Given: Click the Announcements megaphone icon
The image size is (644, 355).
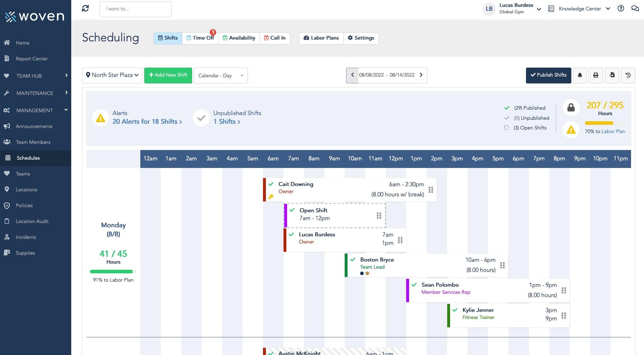Looking at the screenshot, I should 7,126.
